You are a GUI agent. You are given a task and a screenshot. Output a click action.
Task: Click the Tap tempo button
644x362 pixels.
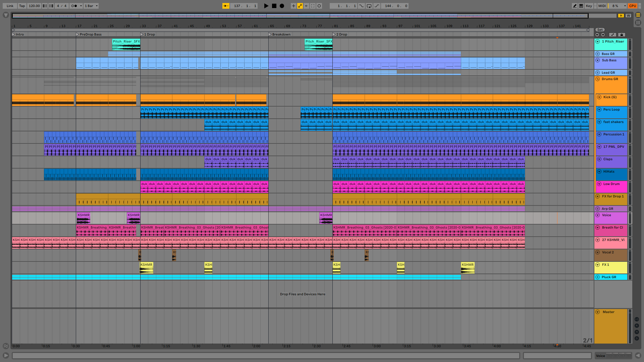[x=22, y=6]
